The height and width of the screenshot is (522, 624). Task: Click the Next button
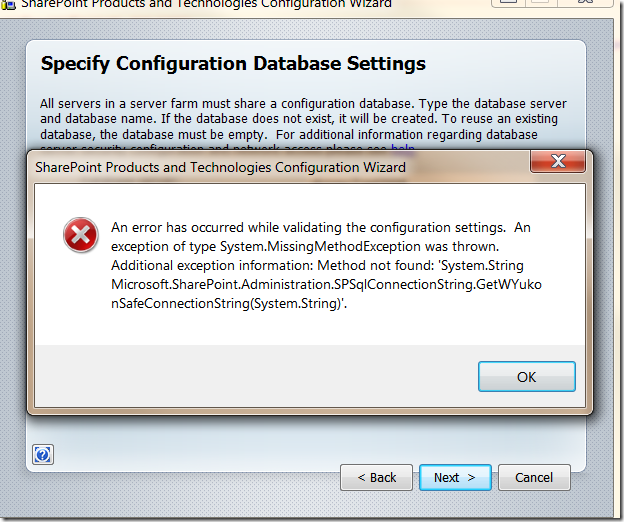455,477
